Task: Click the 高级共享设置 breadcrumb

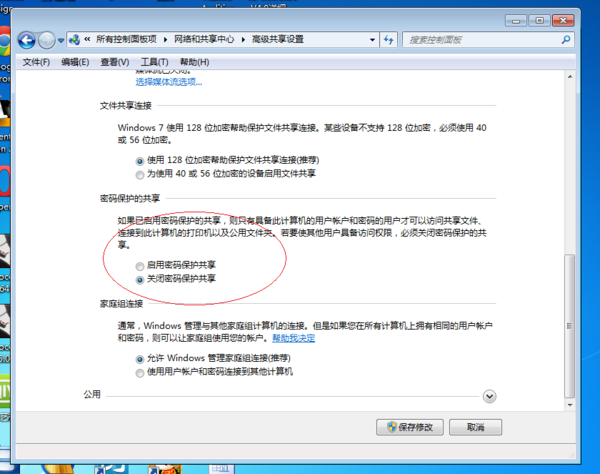Action: (278, 39)
